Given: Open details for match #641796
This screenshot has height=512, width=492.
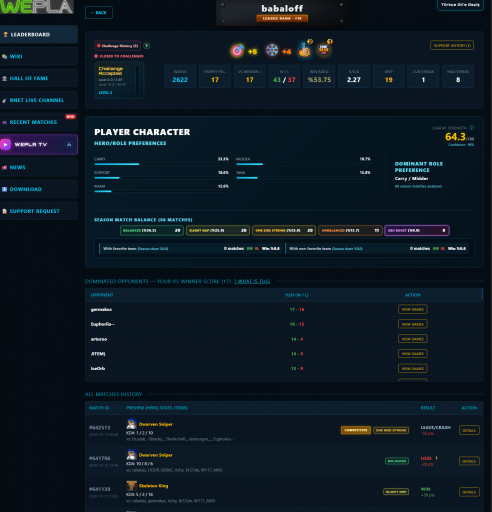Looking at the screenshot, I should point(469,461).
